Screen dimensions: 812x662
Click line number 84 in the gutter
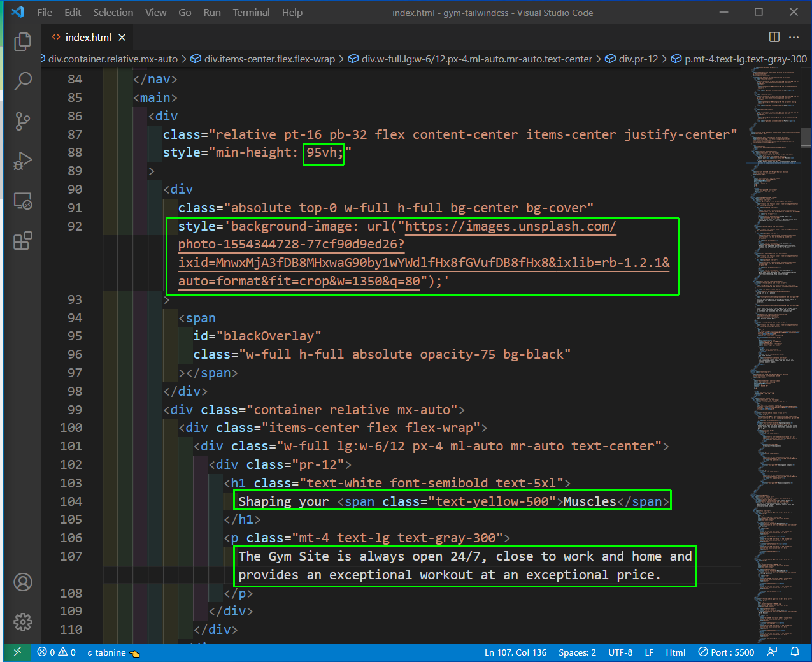75,79
